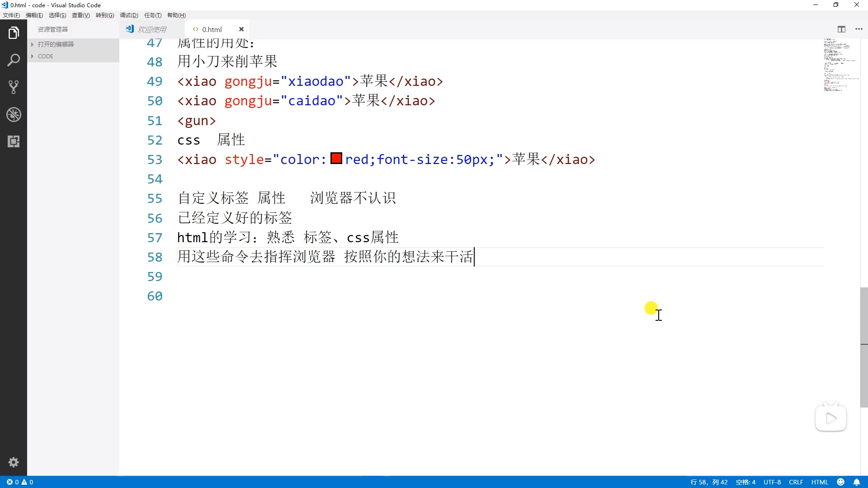868x488 pixels.
Task: Expand the 打开的编辑器 section
Action: click(56, 44)
